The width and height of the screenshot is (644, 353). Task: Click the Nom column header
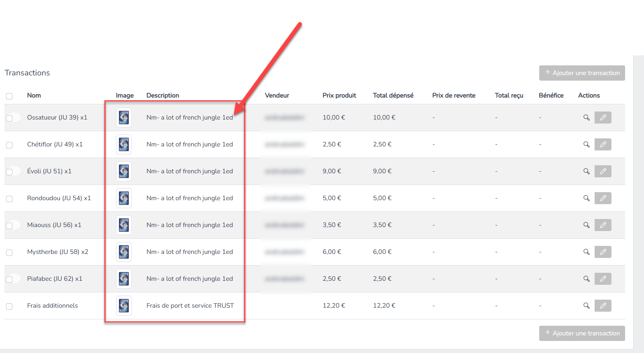coord(34,95)
